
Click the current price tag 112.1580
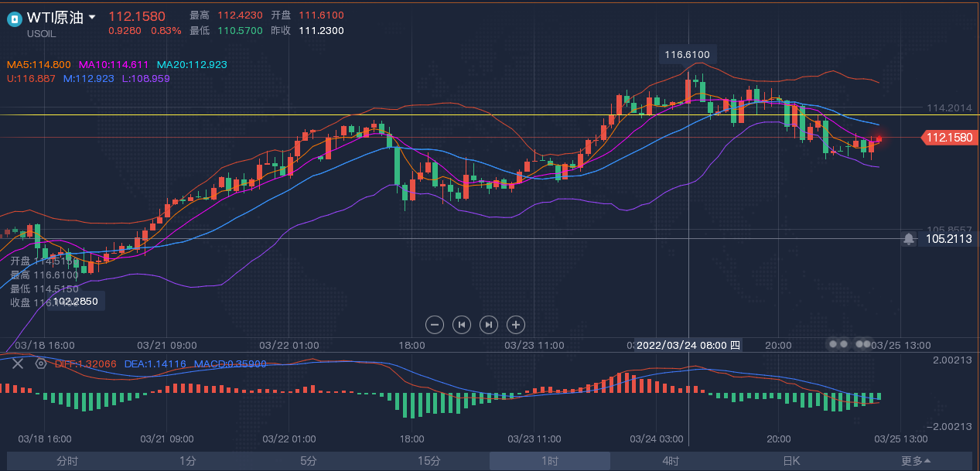[948, 138]
